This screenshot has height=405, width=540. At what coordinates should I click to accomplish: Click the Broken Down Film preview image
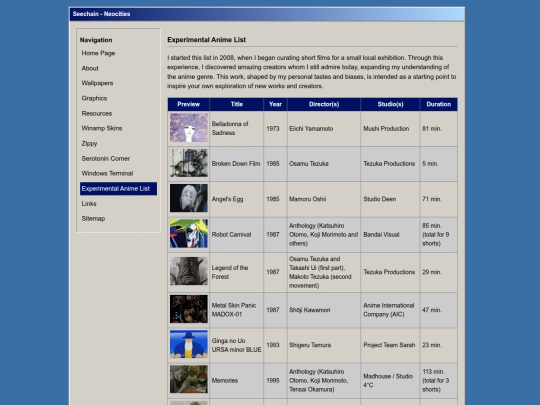point(189,163)
